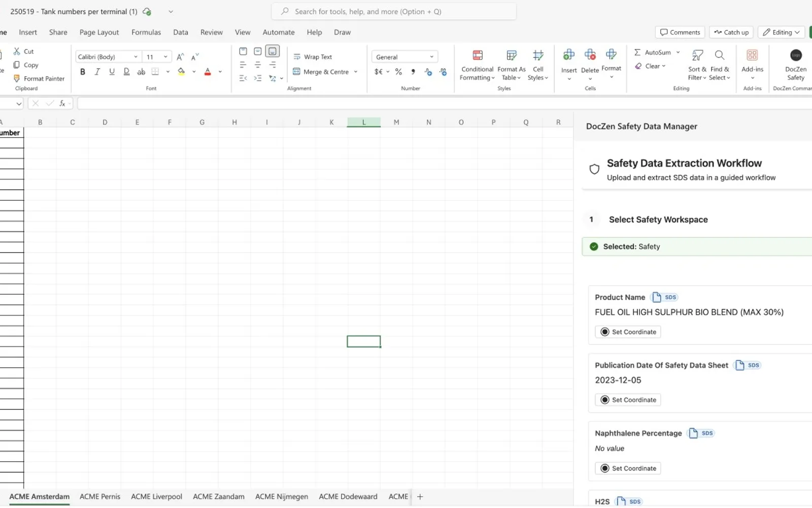Toggle Wrap Text

[x=313, y=57]
